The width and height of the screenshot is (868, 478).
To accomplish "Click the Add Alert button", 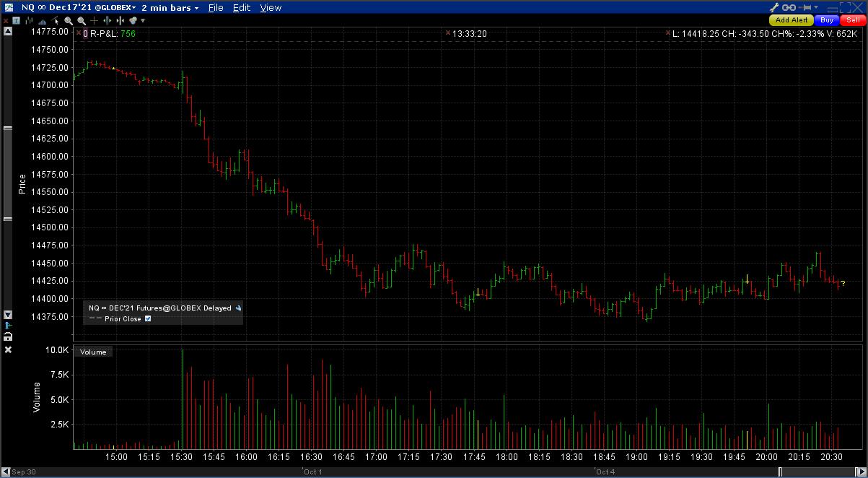I will (x=792, y=20).
